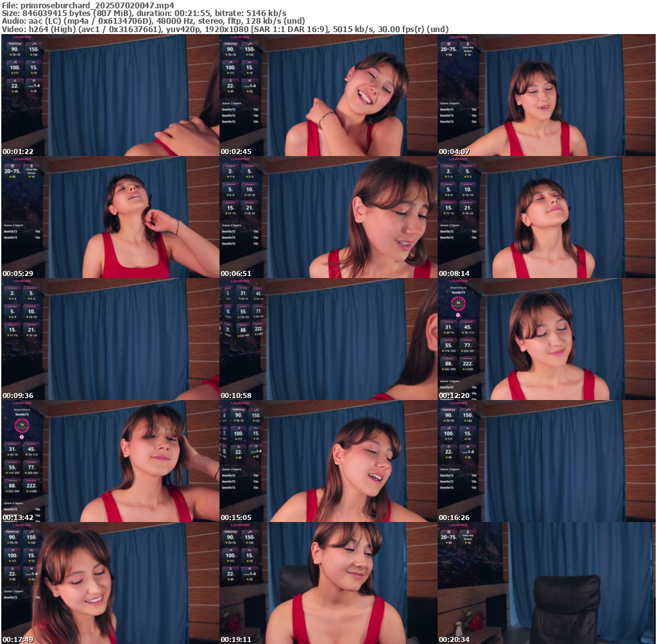
Task: Open the frame thumbnail at 00:13:42
Action: coord(110,461)
